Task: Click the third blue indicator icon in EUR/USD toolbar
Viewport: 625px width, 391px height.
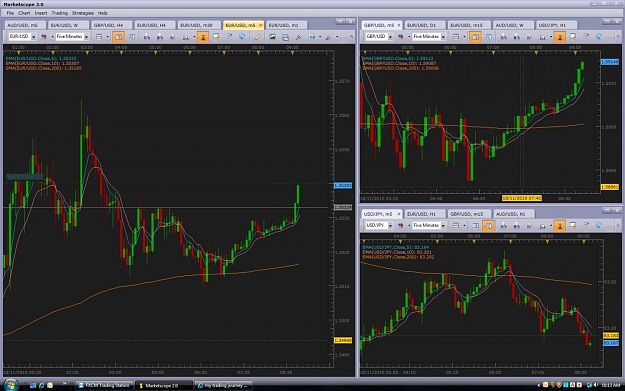Action: (x=172, y=37)
